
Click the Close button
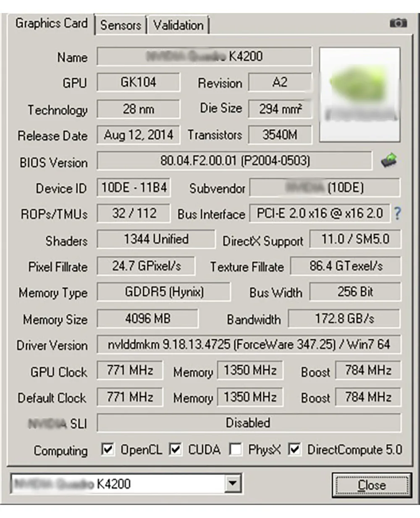click(x=372, y=485)
